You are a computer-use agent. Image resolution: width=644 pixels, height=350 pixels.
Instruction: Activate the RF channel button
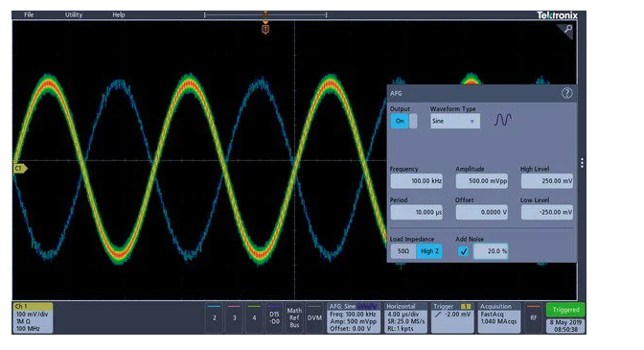[x=533, y=317]
